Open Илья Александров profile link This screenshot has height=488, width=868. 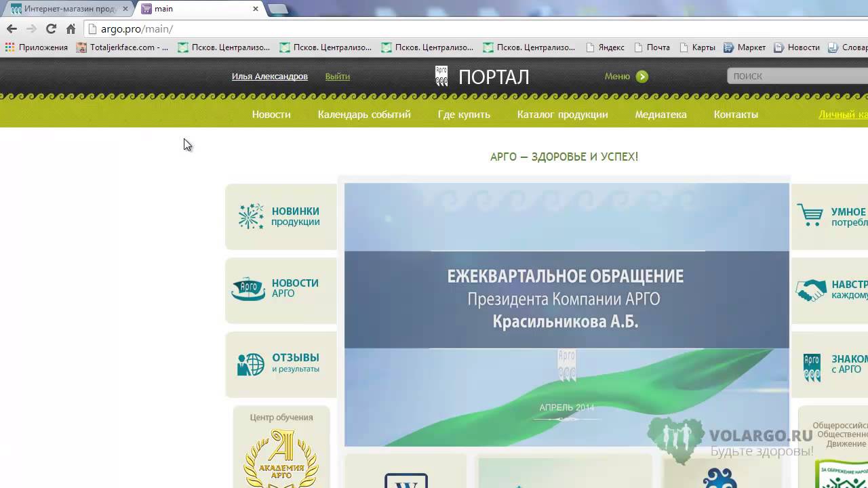tap(270, 77)
